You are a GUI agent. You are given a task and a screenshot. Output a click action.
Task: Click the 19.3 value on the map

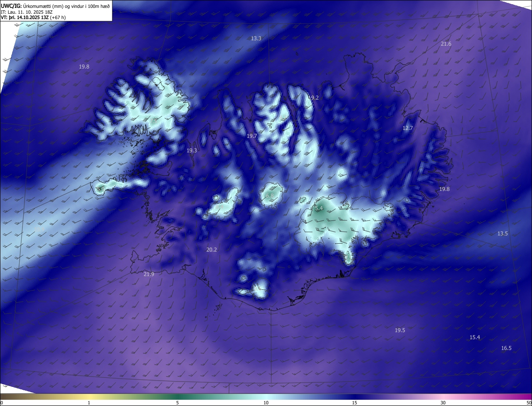(x=192, y=150)
